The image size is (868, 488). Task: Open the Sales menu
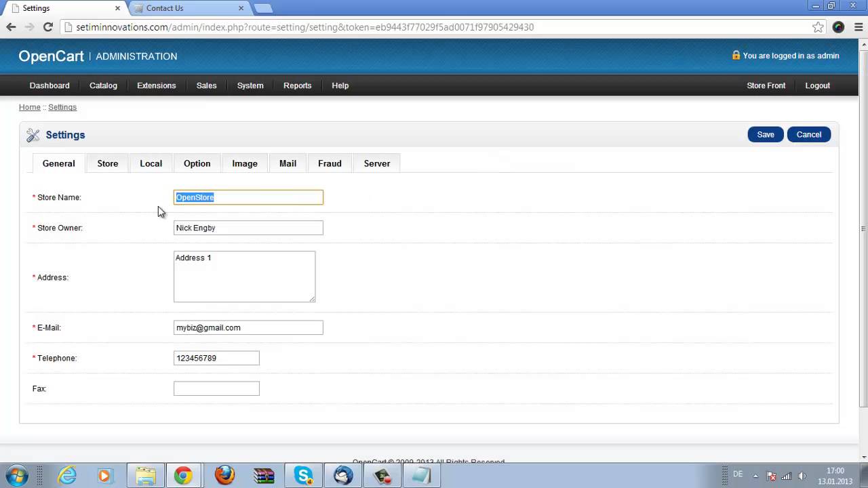[x=206, y=85]
